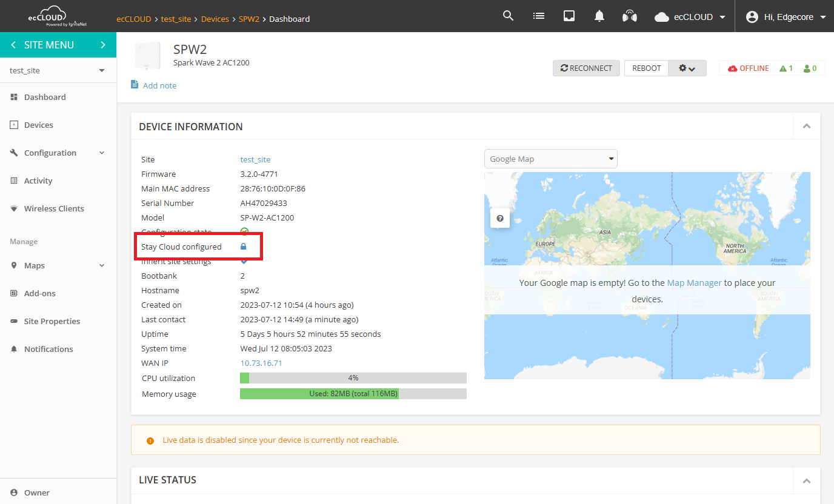This screenshot has height=504, width=834.
Task: Click the Add note document icon
Action: click(135, 84)
